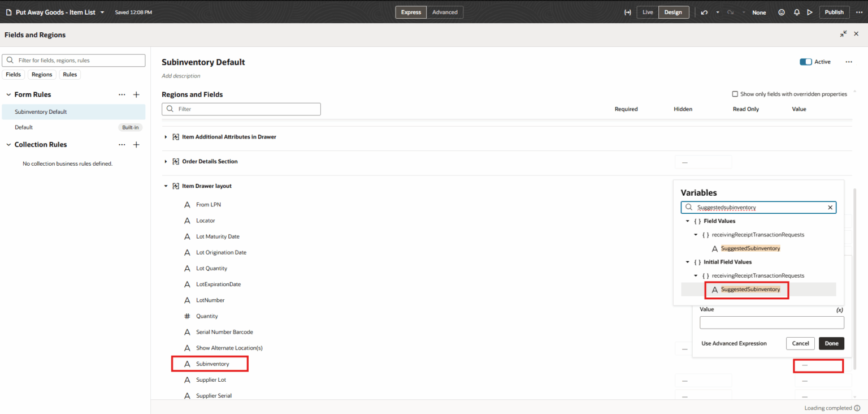
Task: Open the code view icon next to Live
Action: point(627,12)
